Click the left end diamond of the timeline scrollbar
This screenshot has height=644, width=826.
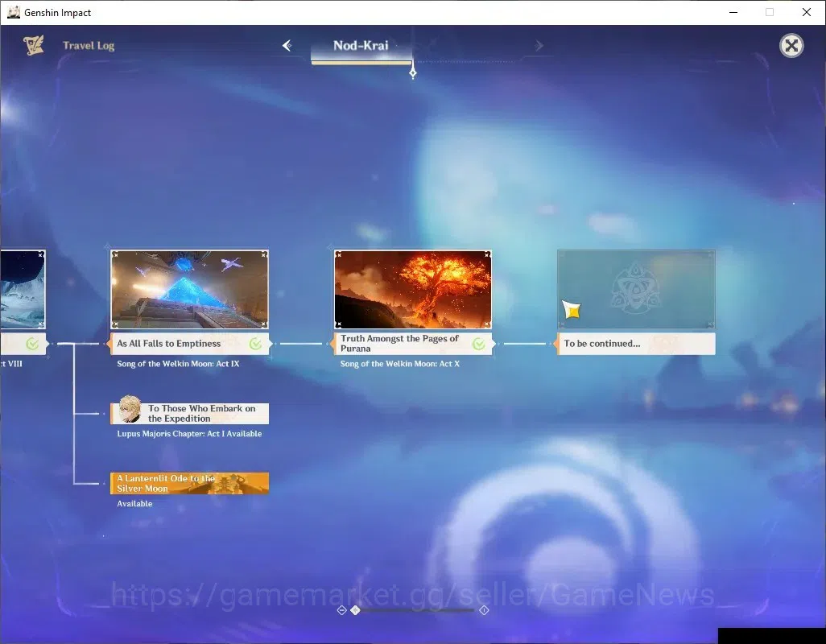coord(341,610)
